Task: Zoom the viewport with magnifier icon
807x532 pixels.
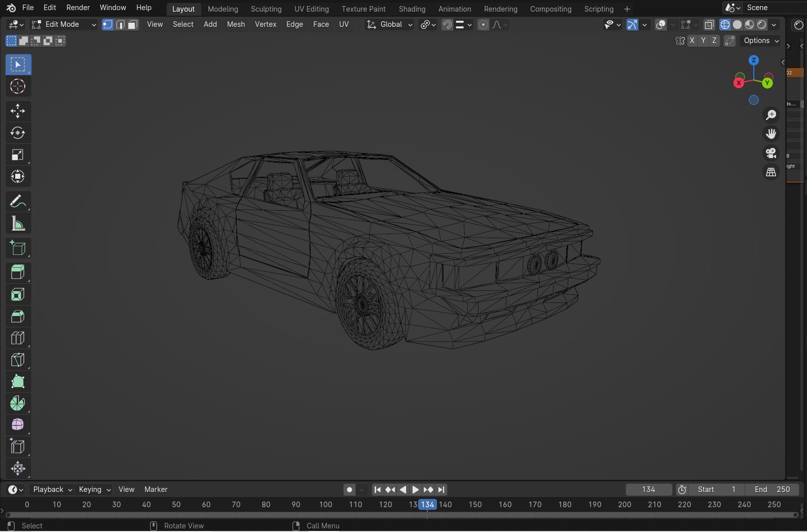Action: tap(771, 115)
